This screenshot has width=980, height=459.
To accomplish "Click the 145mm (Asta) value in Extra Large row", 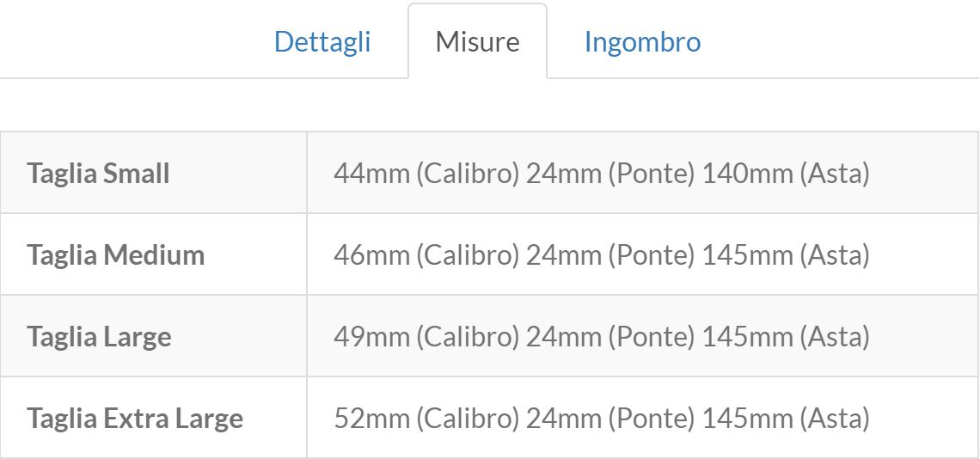I will [786, 419].
